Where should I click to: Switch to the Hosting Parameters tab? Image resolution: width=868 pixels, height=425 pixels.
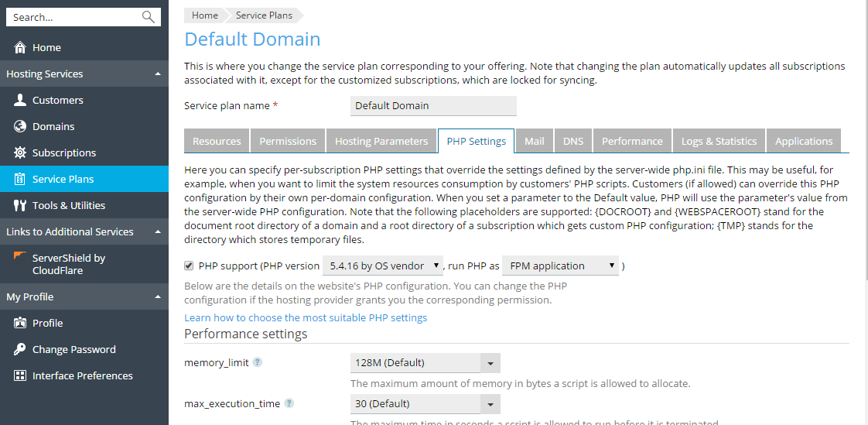381,141
